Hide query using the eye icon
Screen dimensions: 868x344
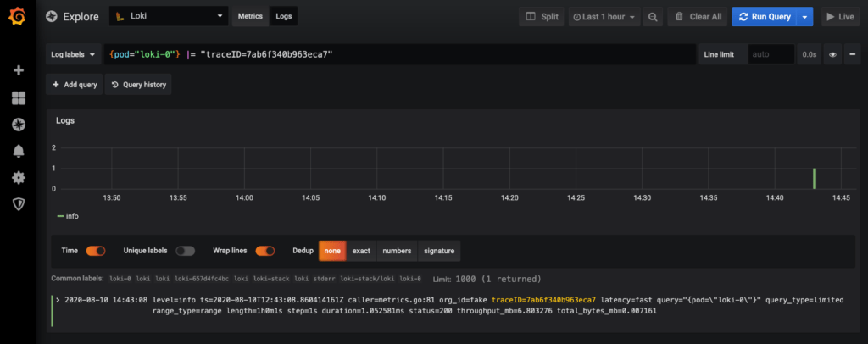point(832,54)
